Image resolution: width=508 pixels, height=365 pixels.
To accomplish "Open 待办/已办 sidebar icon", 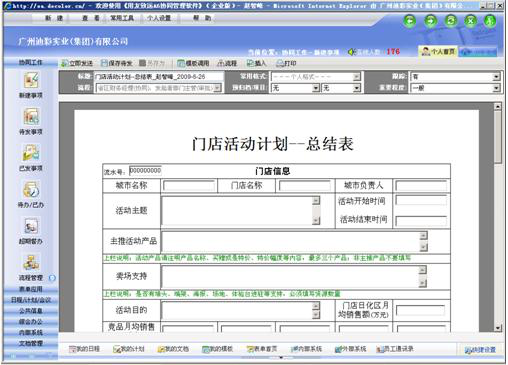I will click(31, 189).
